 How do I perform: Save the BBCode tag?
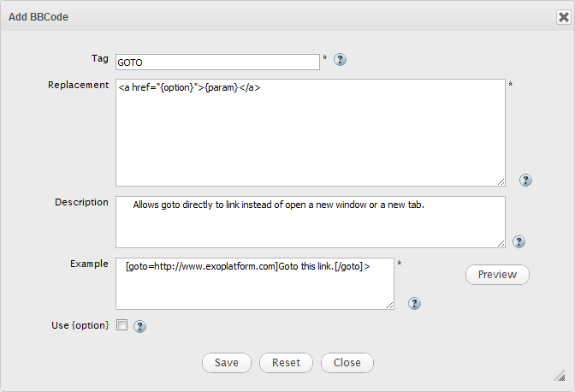coord(227,362)
